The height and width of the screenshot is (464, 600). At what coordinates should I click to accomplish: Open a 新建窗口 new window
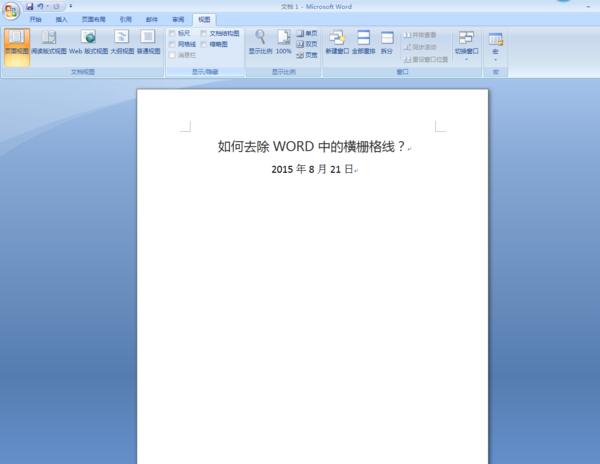(337, 42)
